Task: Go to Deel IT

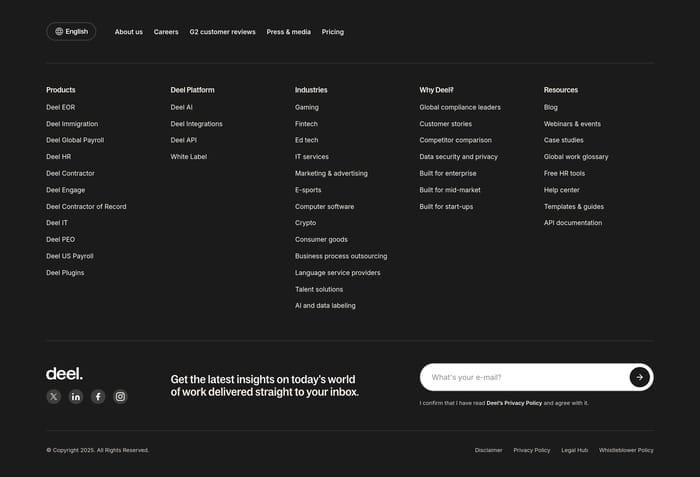Action: point(57,223)
